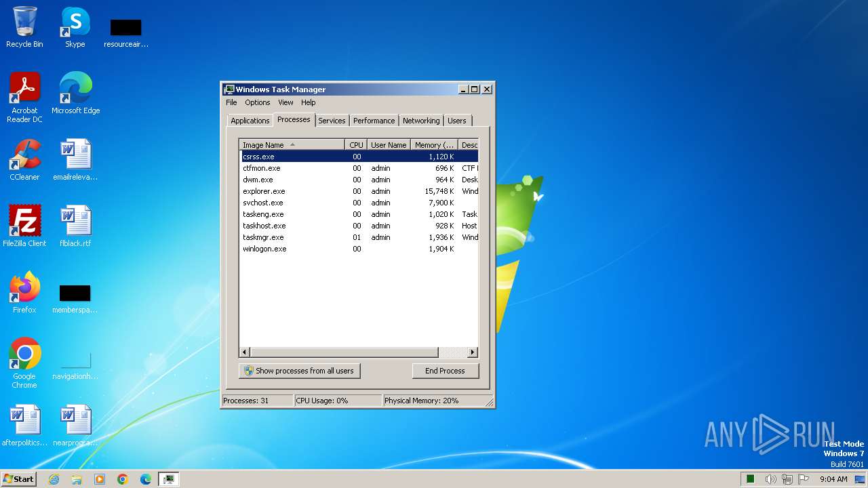Switch to the Services tab
The width and height of the screenshot is (868, 488).
[332, 121]
